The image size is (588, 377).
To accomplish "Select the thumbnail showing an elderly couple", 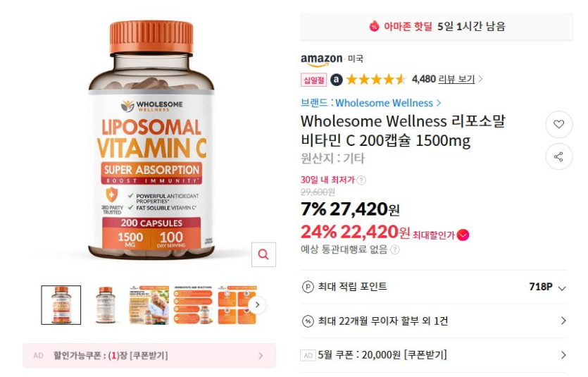I will pyautogui.click(x=149, y=305).
